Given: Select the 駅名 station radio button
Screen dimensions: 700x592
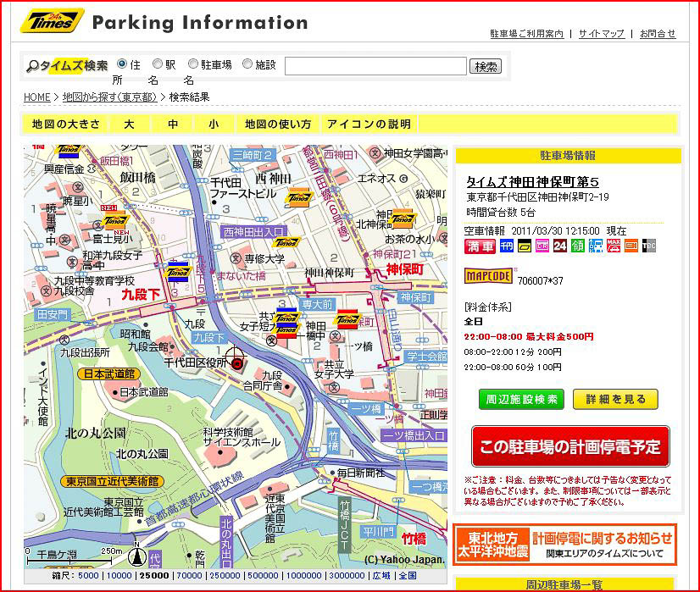Looking at the screenshot, I should tap(158, 64).
